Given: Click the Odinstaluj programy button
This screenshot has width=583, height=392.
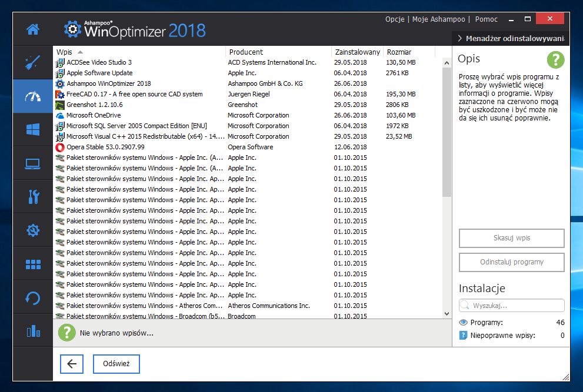Looking at the screenshot, I should click(x=512, y=262).
